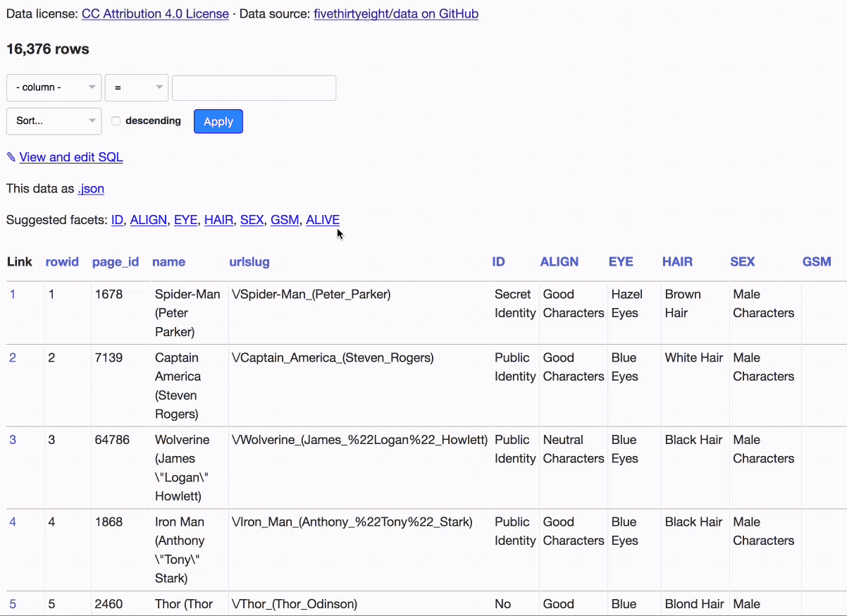The image size is (847, 616).
Task: Sort by the SEX column header
Action: click(743, 261)
